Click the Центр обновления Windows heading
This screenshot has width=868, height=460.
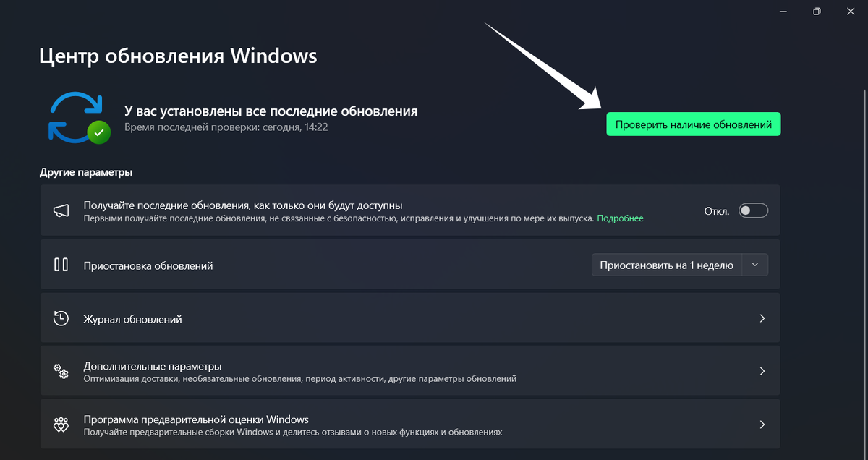coord(178,56)
